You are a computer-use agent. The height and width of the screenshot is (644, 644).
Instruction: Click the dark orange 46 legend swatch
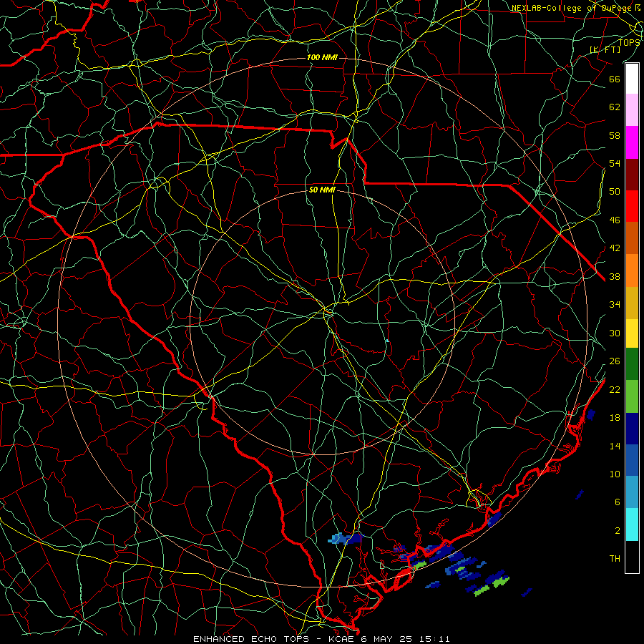(x=633, y=238)
